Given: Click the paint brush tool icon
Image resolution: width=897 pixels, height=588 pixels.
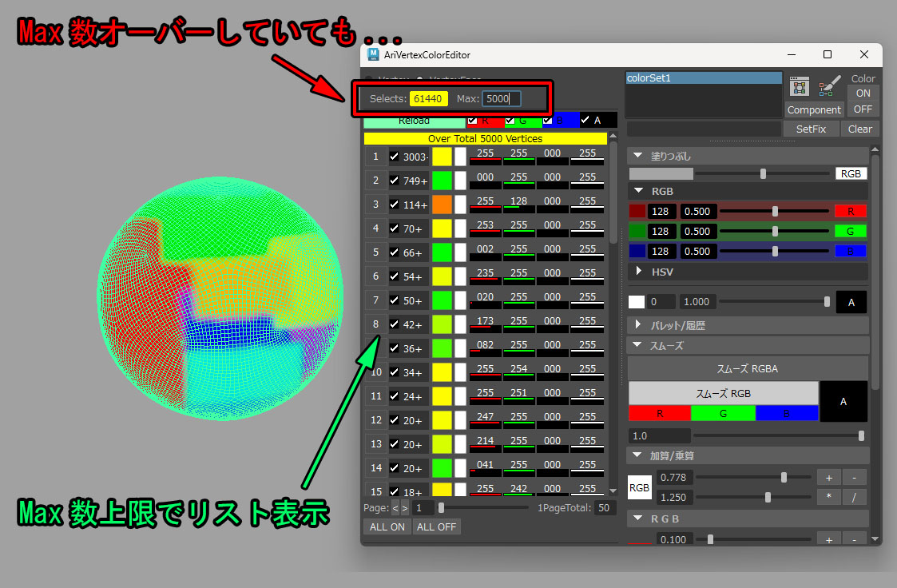Looking at the screenshot, I should [x=829, y=85].
